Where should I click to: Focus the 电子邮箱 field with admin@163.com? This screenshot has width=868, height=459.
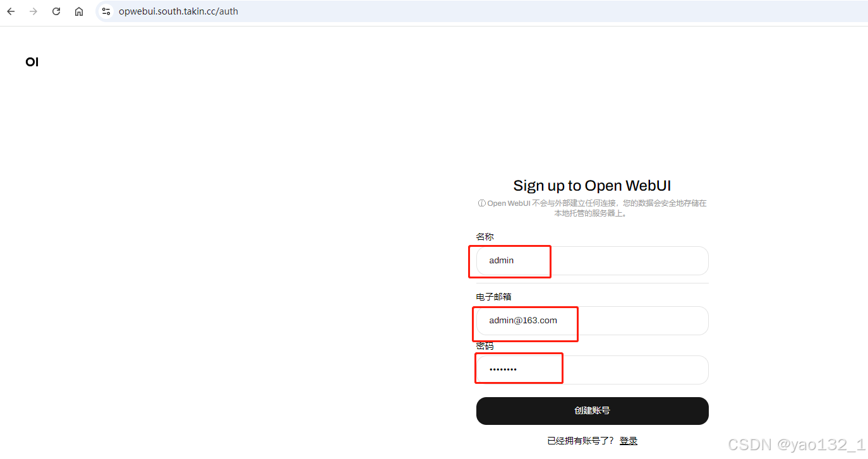[592, 321]
